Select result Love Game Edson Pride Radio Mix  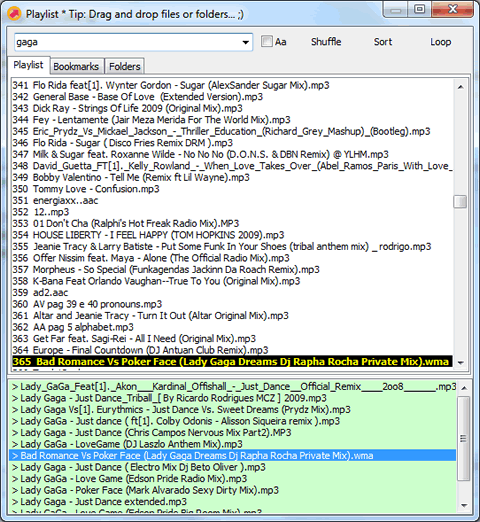tap(233, 479)
